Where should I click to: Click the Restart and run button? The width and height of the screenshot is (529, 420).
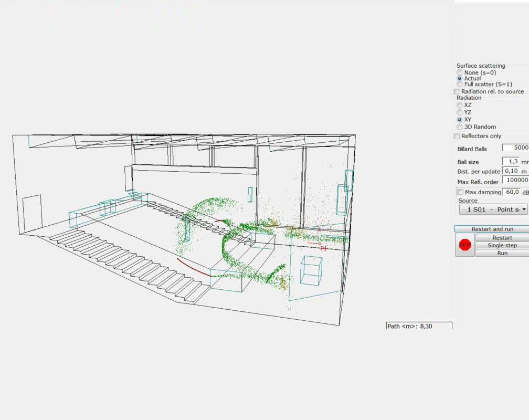click(492, 229)
